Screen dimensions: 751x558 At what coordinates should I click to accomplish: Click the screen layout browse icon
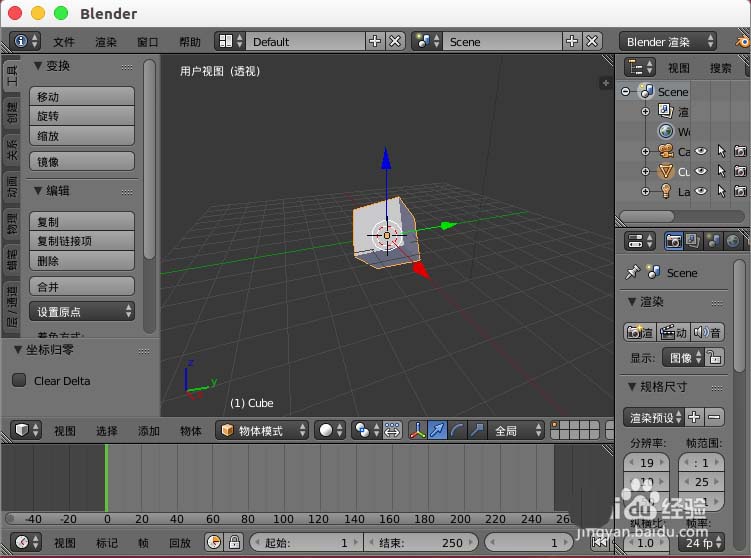[x=230, y=41]
